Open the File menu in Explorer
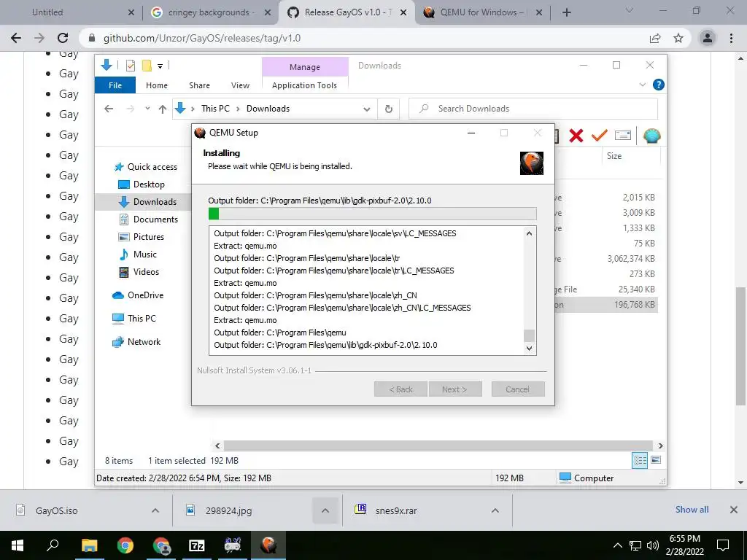This screenshot has width=747, height=560. 115,85
